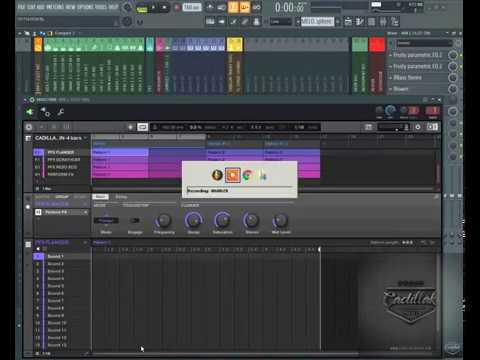Viewport: 480px width, 360px height.
Task: Open the TOOLS menu
Action: [x=101, y=7]
